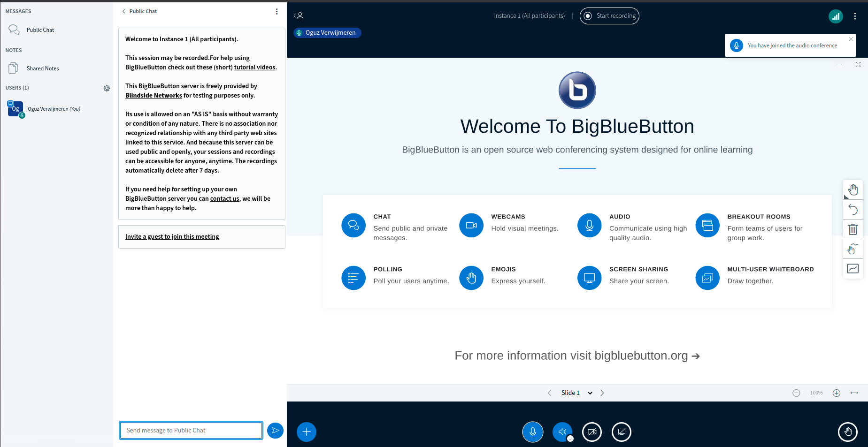
Task: Undo last whiteboard annotation
Action: [853, 210]
